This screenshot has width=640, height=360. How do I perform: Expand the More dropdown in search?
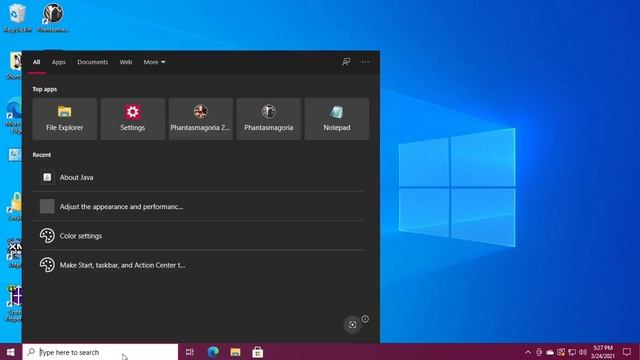[x=154, y=62]
